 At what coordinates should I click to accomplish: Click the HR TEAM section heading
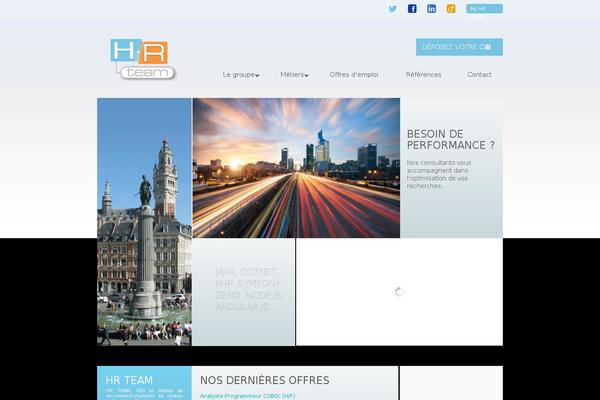129,380
